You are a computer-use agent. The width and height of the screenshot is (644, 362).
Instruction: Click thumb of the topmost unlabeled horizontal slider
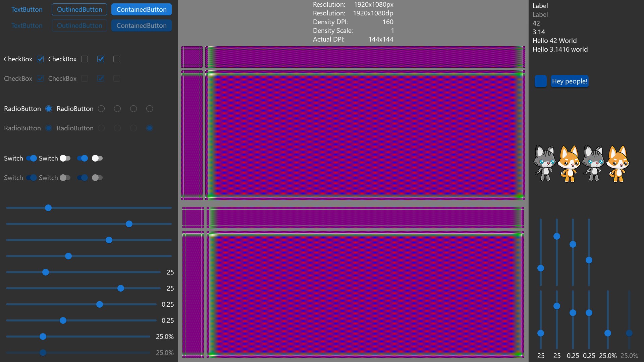point(48,208)
